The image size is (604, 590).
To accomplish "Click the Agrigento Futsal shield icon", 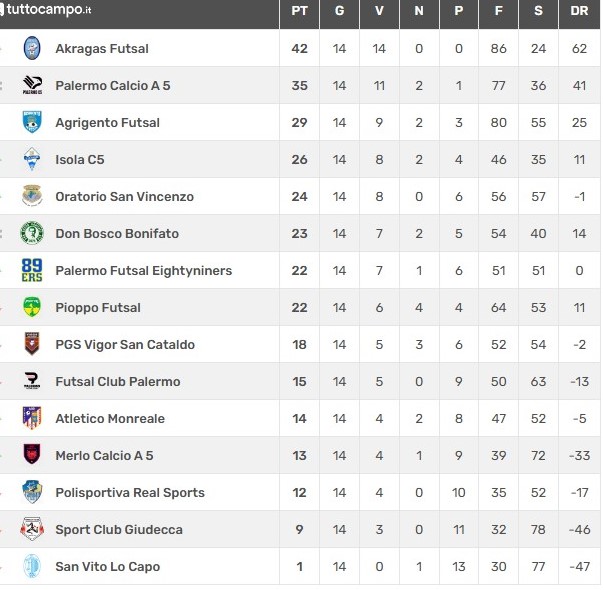I will [x=32, y=122].
